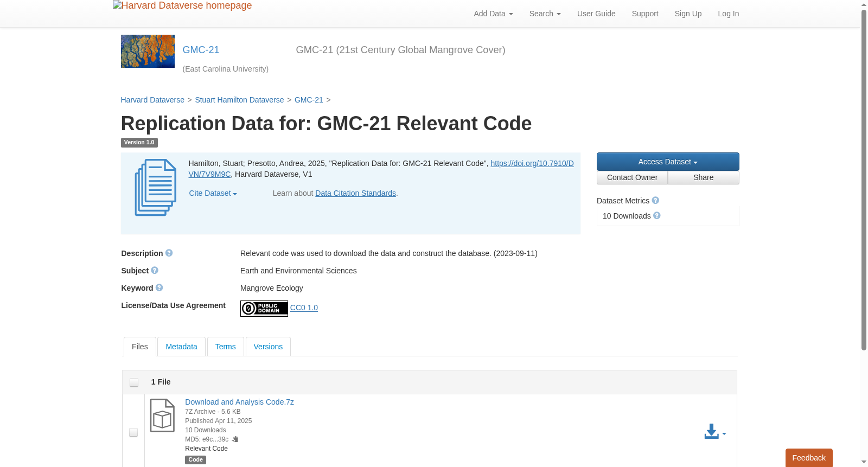Open the Harvard Dataverse homepage logo
868x467 pixels.
coord(182,6)
